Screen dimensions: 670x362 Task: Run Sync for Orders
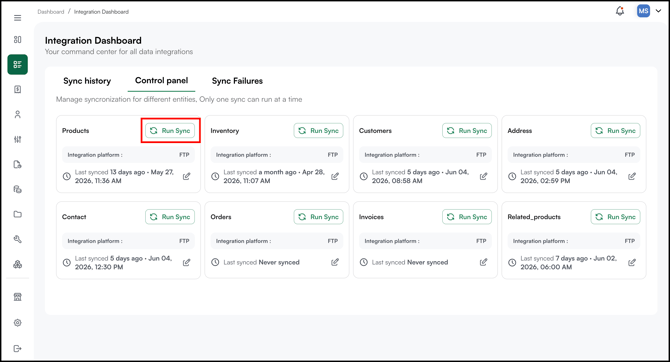(x=318, y=217)
